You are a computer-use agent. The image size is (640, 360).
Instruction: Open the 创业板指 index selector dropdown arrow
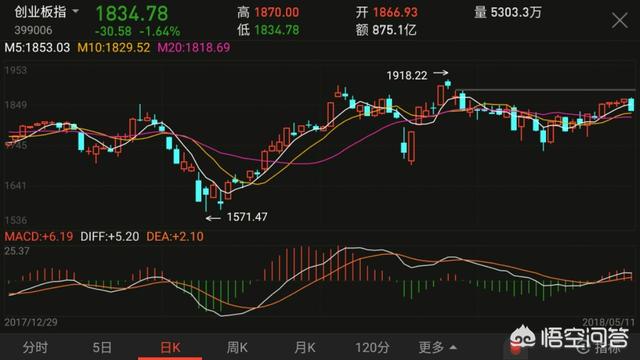76,11
